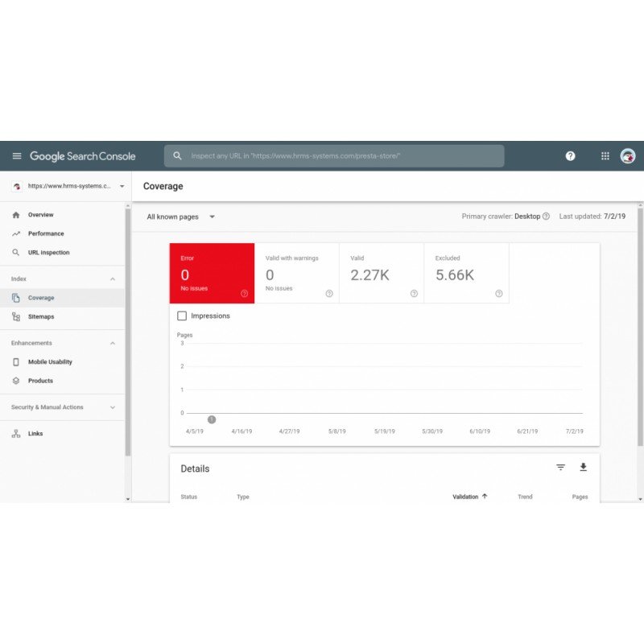Click the Mobile Usability phone icon
Viewport: 644px width, 644px height.
click(x=16, y=361)
